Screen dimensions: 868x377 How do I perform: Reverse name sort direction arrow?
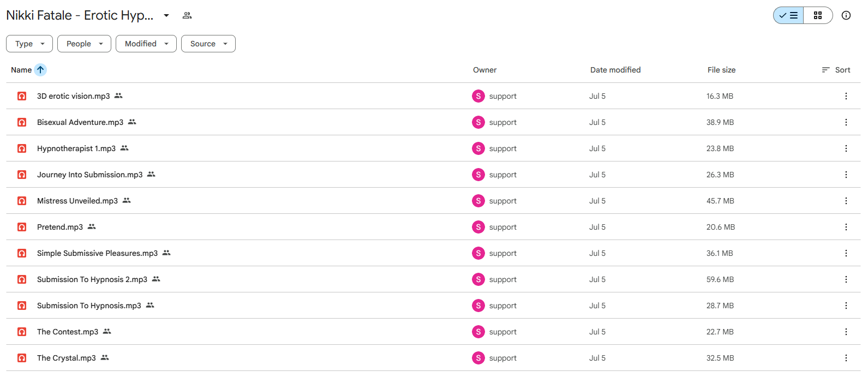pyautogui.click(x=40, y=70)
